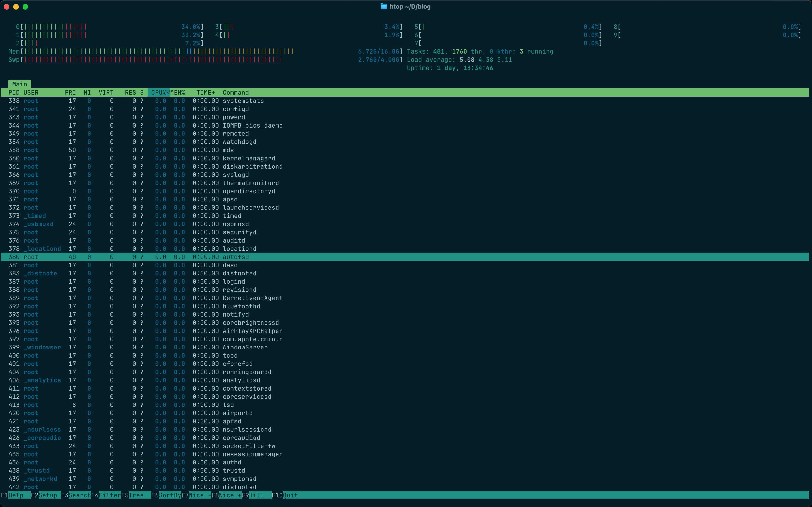Click F8 Nice + to raise niceness
This screenshot has width=812, height=507.
(x=226, y=495)
